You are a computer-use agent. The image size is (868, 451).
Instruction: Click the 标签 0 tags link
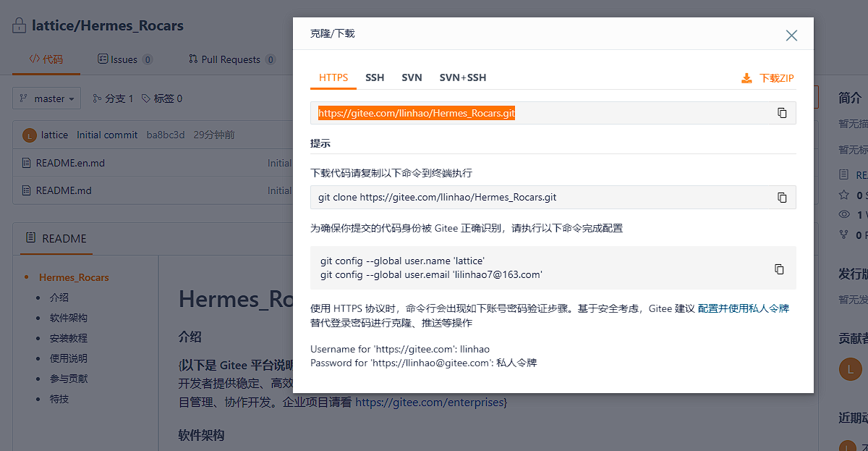pyautogui.click(x=162, y=98)
